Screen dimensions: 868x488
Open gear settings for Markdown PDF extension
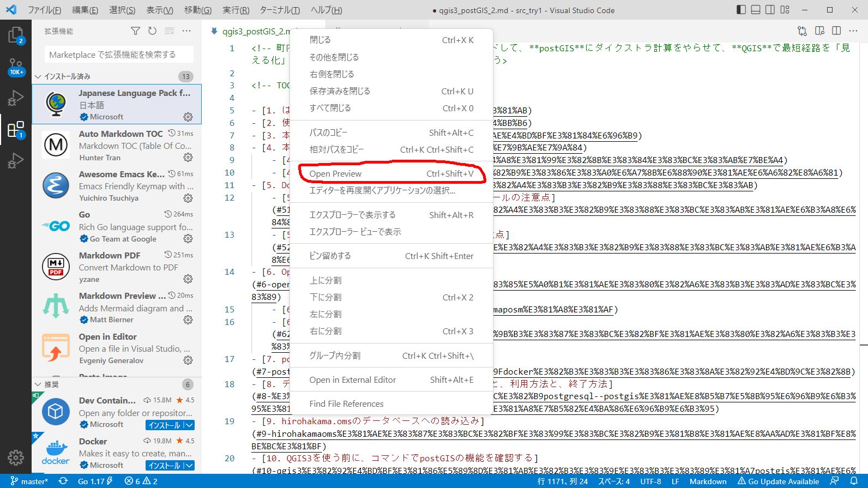click(188, 279)
